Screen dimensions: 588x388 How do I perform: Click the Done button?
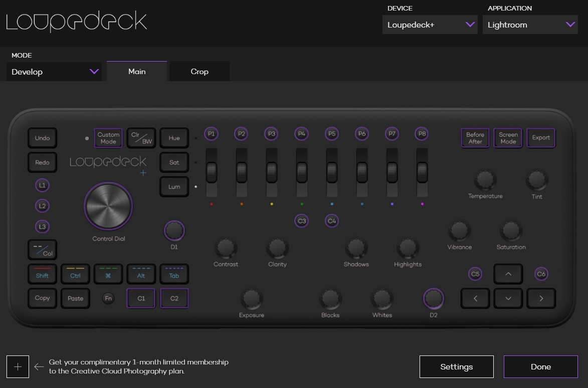click(541, 366)
